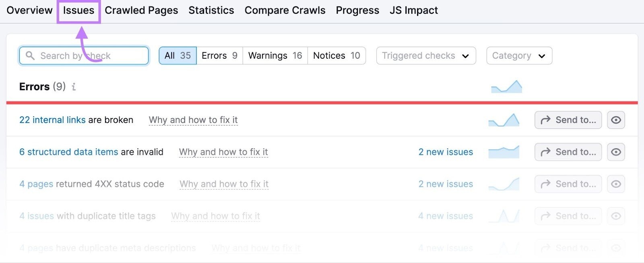Viewport: 644px width, 263px height.
Task: Toggle visibility of the invalid structured data issue
Action: pos(616,152)
